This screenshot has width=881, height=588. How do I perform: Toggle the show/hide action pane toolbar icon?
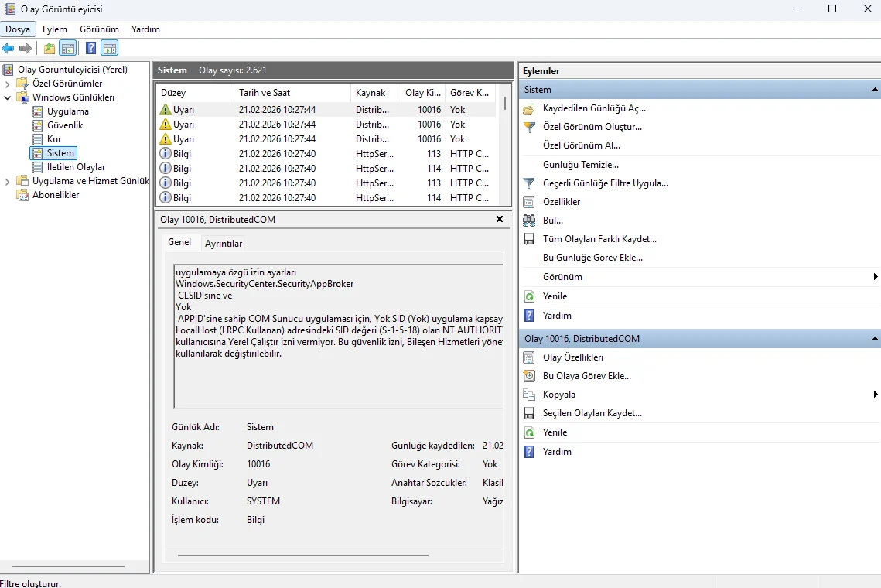(x=109, y=49)
